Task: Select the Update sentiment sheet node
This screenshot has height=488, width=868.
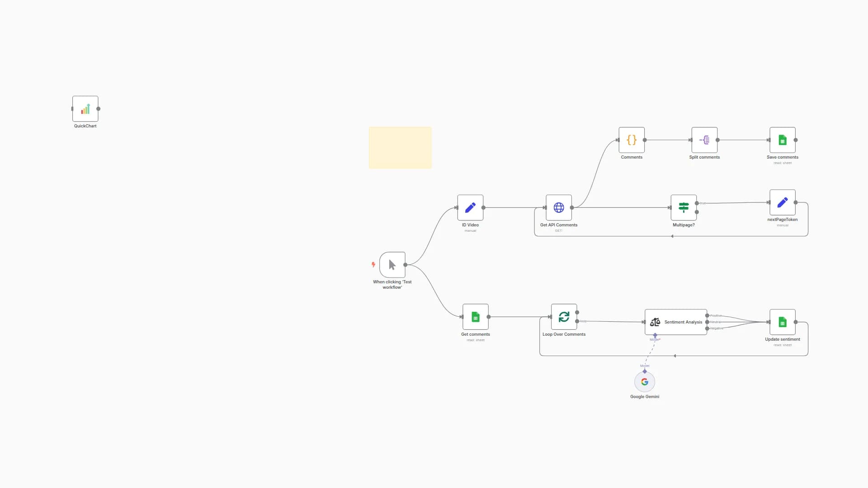Action: [x=783, y=322]
